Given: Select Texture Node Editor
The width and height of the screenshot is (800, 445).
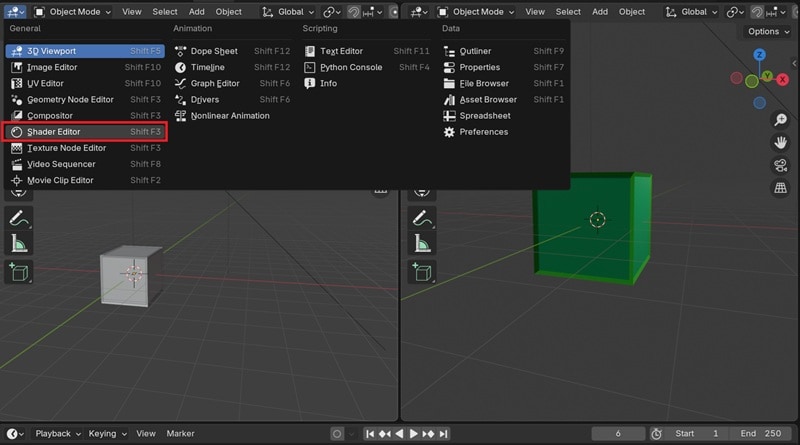Looking at the screenshot, I should [x=85, y=148].
